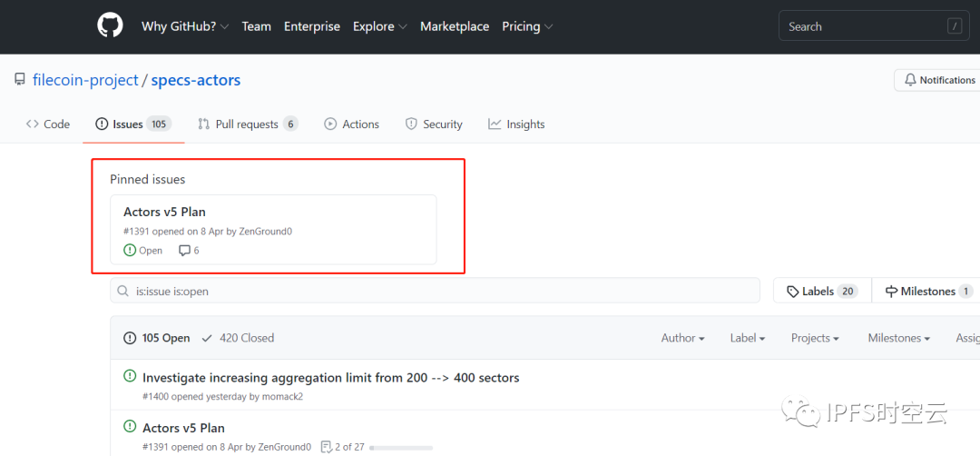Switch to the Code tab
This screenshot has width=980, height=456.
coord(47,124)
